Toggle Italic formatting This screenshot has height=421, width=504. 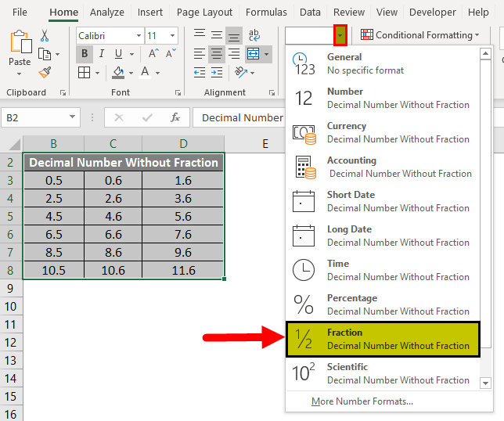coord(103,54)
